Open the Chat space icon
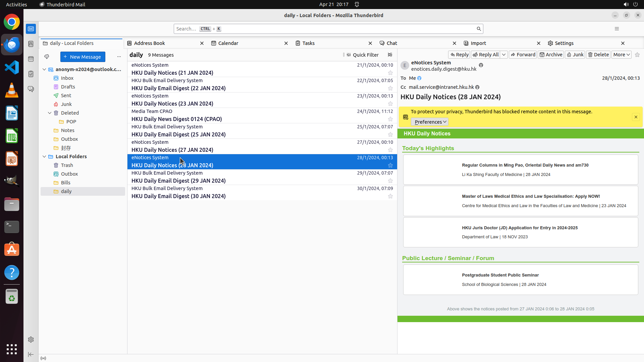The width and height of the screenshot is (644, 362). [31, 89]
